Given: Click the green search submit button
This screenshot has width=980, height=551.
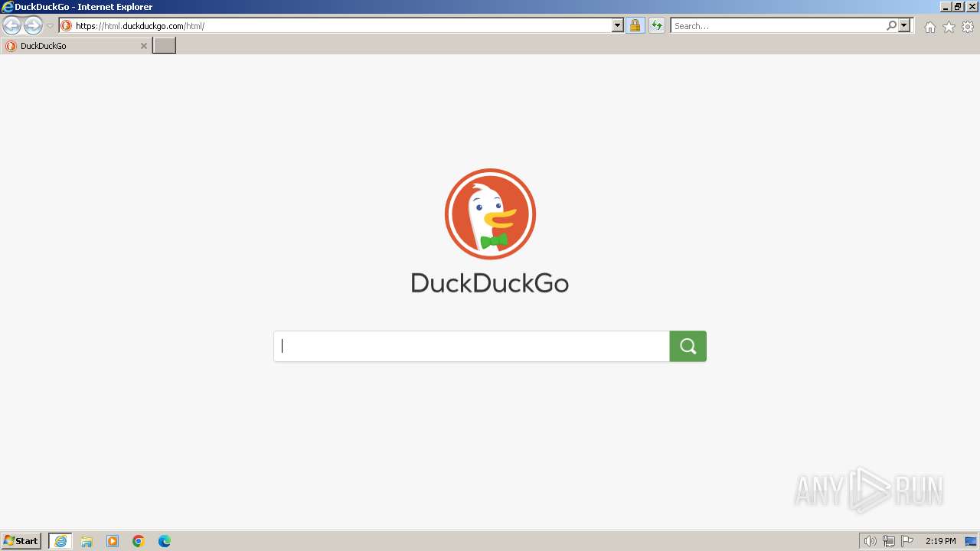Looking at the screenshot, I should click(688, 346).
